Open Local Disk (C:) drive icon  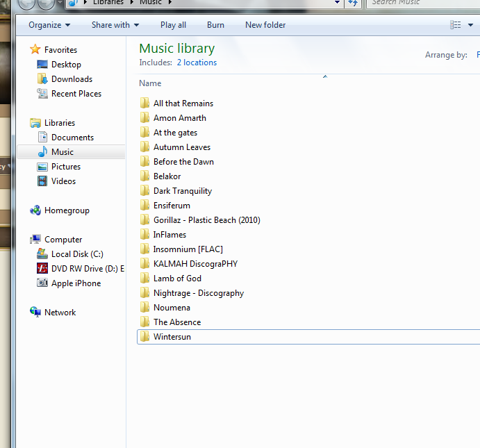pos(42,254)
